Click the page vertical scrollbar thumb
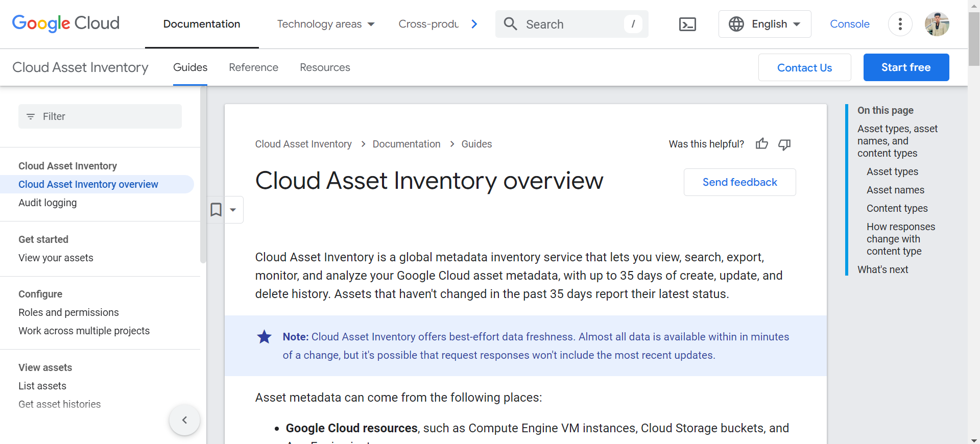The image size is (980, 444). coord(974,38)
